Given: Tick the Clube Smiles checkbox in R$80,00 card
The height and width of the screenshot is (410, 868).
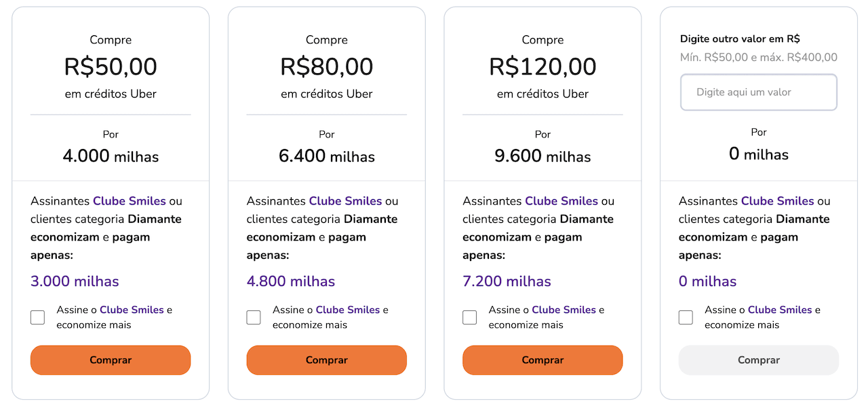Looking at the screenshot, I should tap(254, 317).
